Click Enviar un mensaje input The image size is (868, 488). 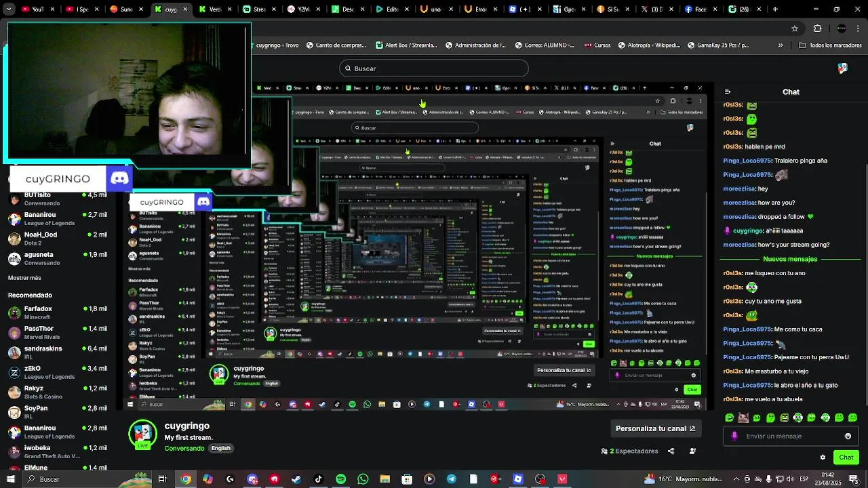coord(791,436)
